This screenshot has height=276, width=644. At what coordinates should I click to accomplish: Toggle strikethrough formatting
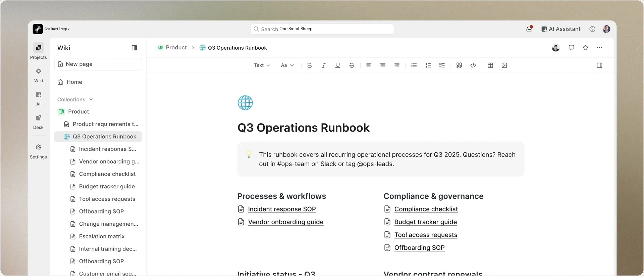352,65
